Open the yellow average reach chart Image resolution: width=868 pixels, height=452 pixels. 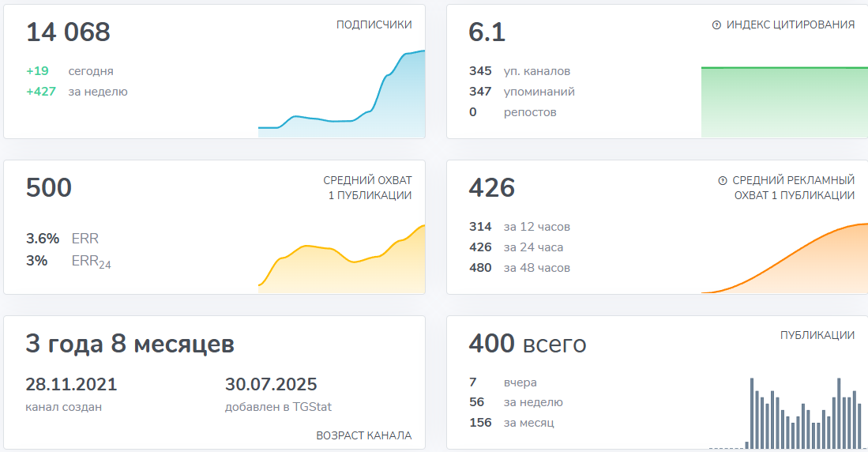[341, 258]
